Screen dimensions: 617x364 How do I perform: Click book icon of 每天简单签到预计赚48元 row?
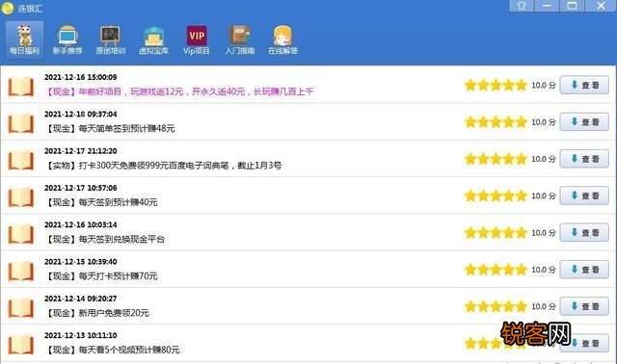pos(21,123)
